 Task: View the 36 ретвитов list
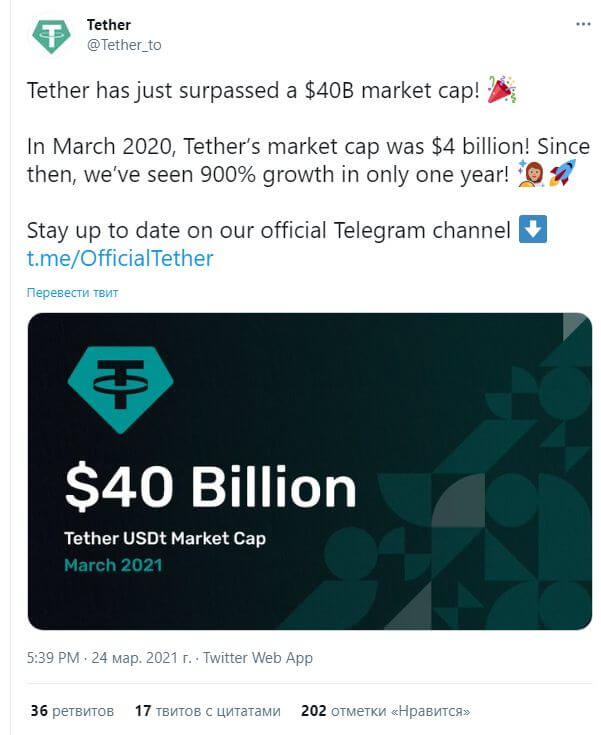click(x=72, y=711)
